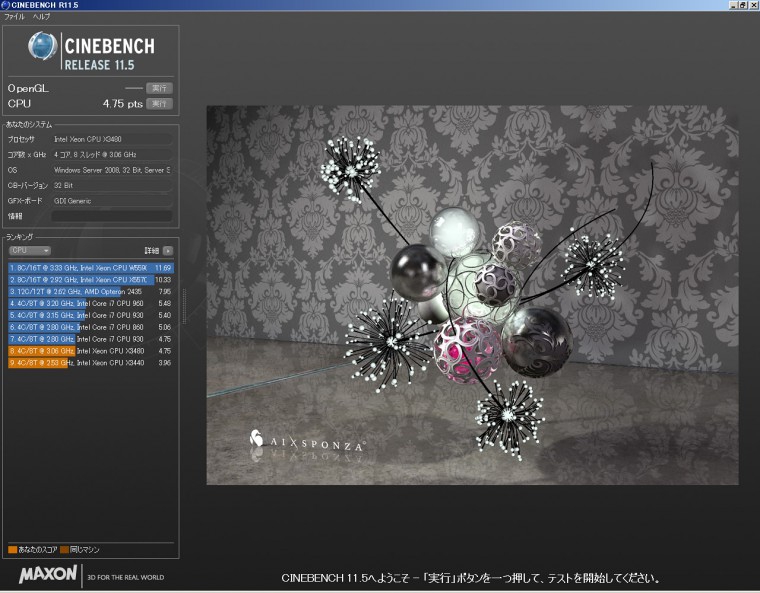Select ranking row Intel Core i7 CPU 960
760x593 pixels.
(91, 304)
